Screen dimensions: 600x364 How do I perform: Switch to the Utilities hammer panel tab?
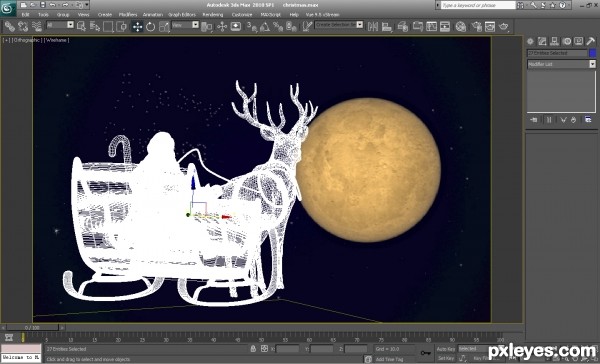pos(591,41)
